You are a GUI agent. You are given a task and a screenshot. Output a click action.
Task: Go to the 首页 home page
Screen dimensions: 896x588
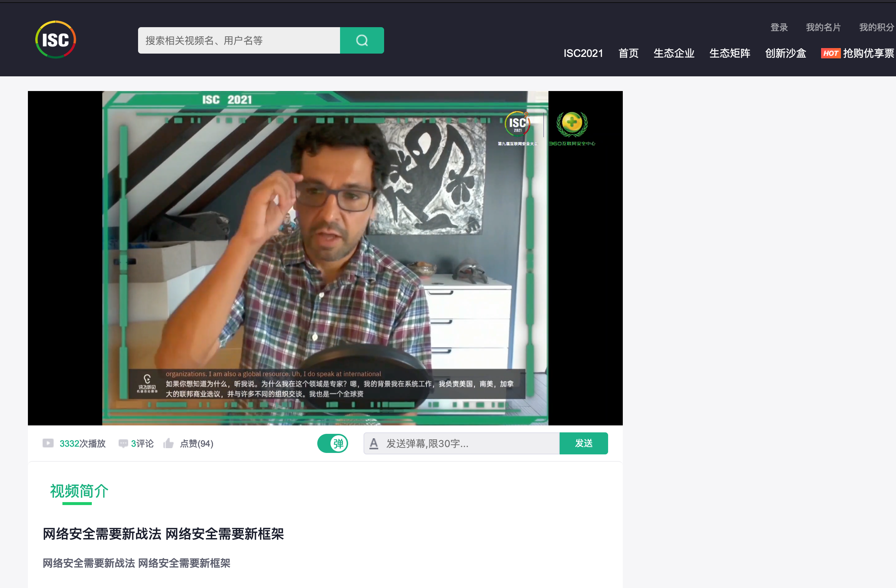(628, 53)
